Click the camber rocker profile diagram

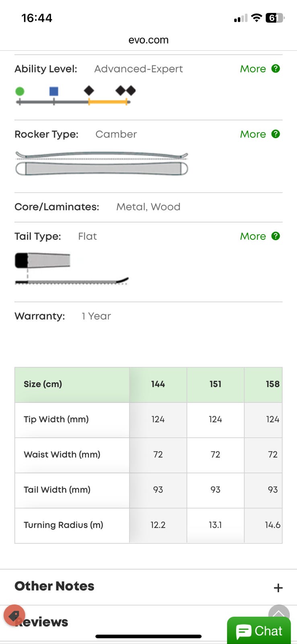pyautogui.click(x=101, y=163)
